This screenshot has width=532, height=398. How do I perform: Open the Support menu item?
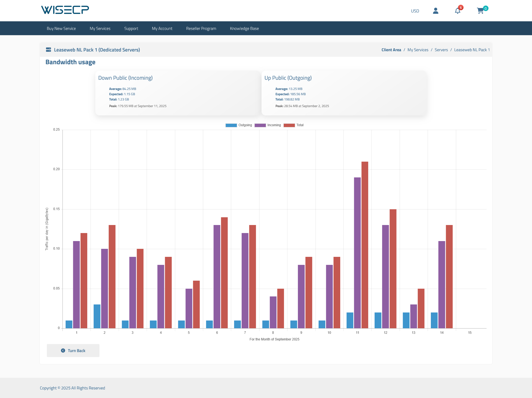coord(131,29)
